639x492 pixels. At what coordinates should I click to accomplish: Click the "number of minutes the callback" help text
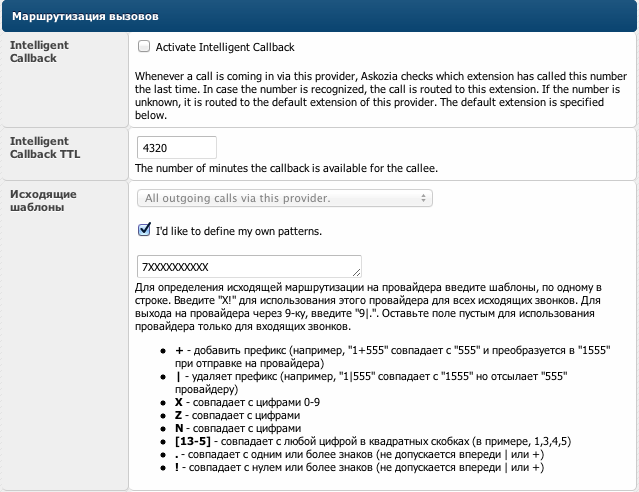click(x=286, y=168)
